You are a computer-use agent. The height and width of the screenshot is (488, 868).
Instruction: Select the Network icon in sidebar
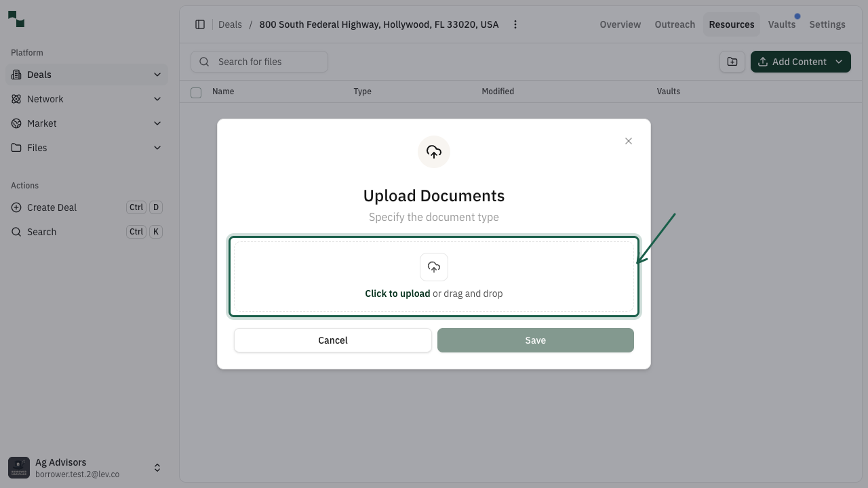pyautogui.click(x=16, y=98)
